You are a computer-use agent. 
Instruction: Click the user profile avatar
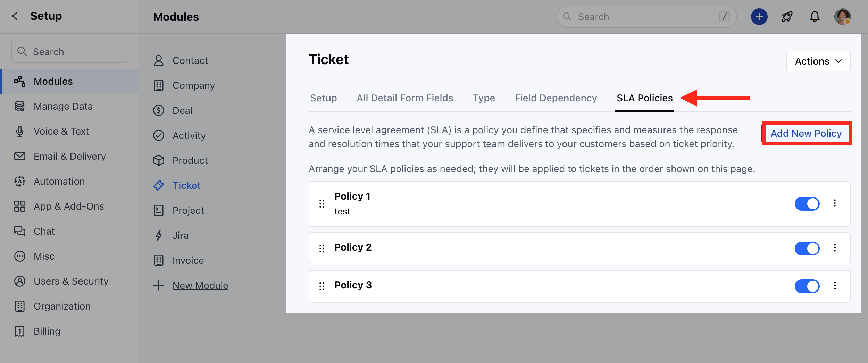click(842, 17)
